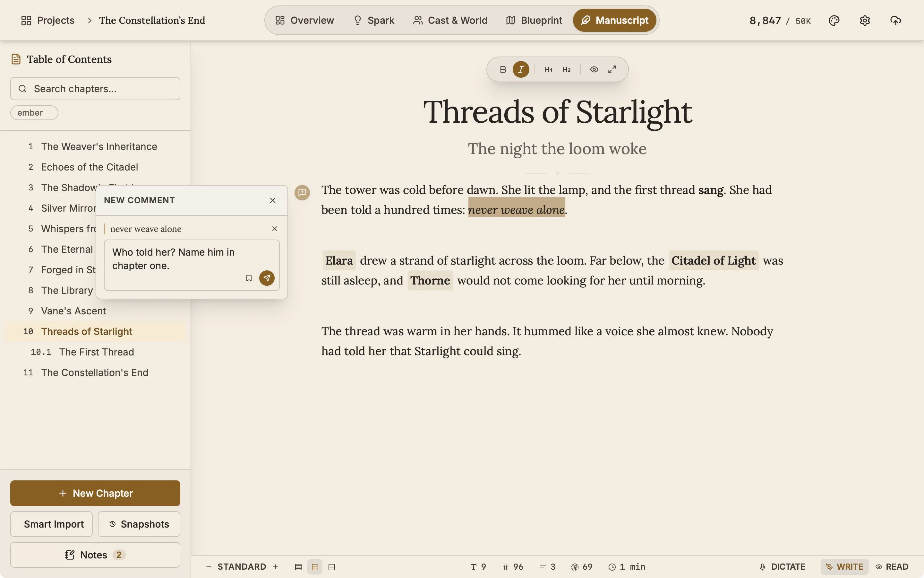The width and height of the screenshot is (924, 578).
Task: Send the new comment
Action: coord(267,278)
